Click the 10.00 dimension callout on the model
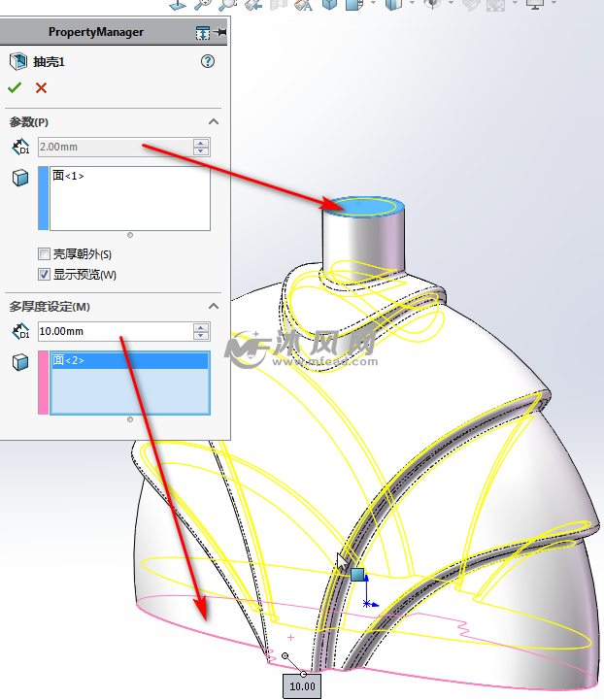Screen dimensions: 604x700 point(302,686)
